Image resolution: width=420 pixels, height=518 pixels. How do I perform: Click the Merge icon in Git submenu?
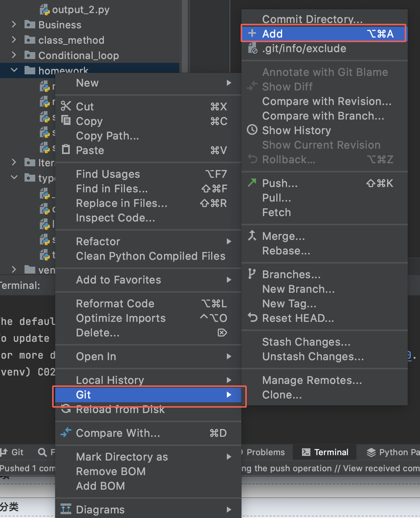(x=252, y=236)
